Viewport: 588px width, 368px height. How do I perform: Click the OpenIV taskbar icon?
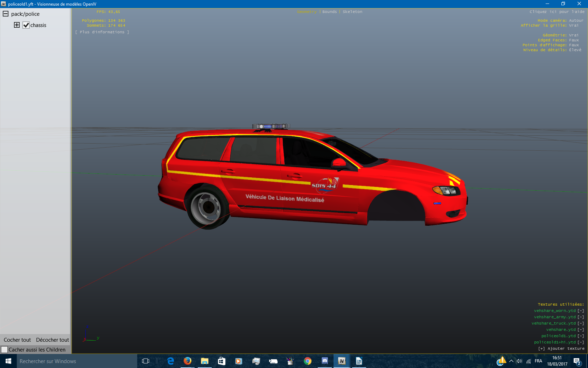tap(342, 361)
